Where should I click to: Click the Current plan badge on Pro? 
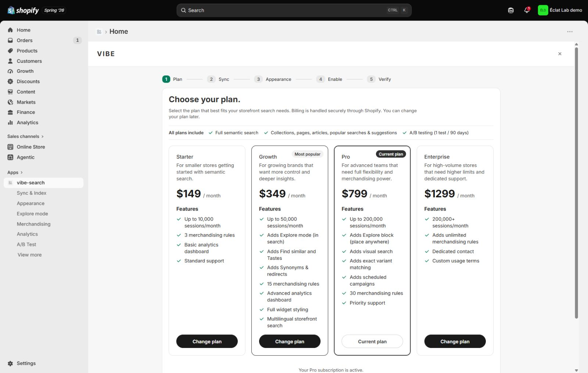[x=391, y=154]
